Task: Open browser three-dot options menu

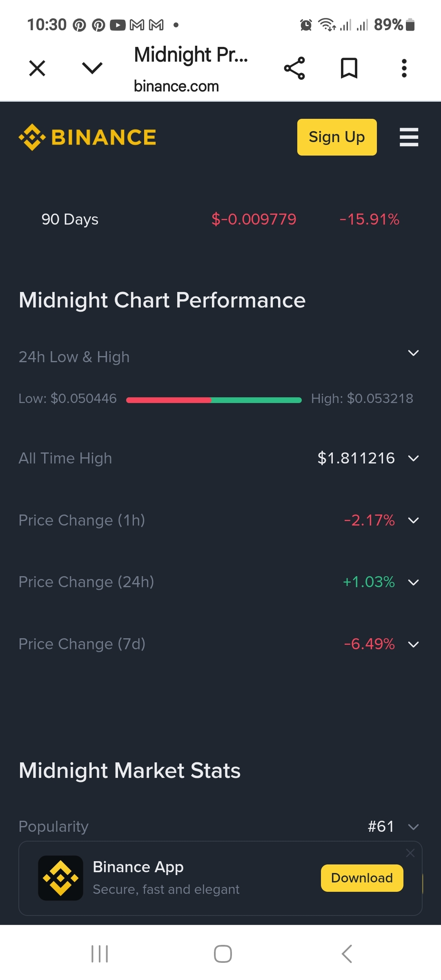Action: click(x=404, y=68)
